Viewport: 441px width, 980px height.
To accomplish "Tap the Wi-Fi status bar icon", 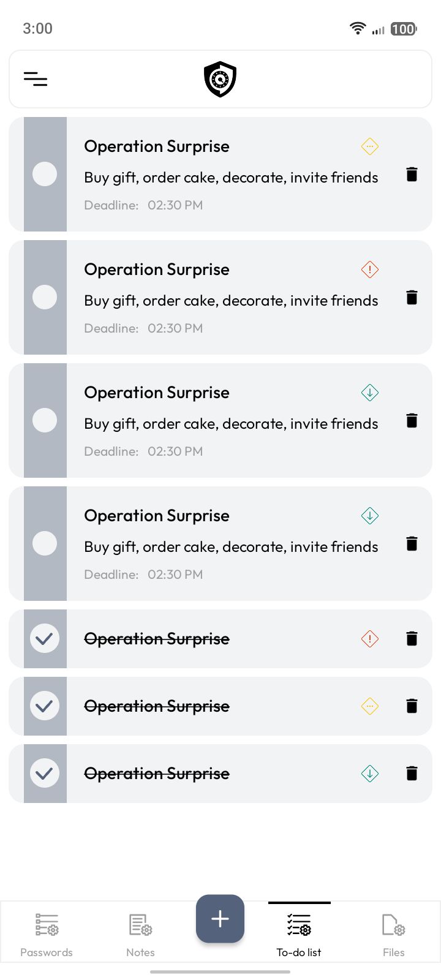I will coord(358,28).
